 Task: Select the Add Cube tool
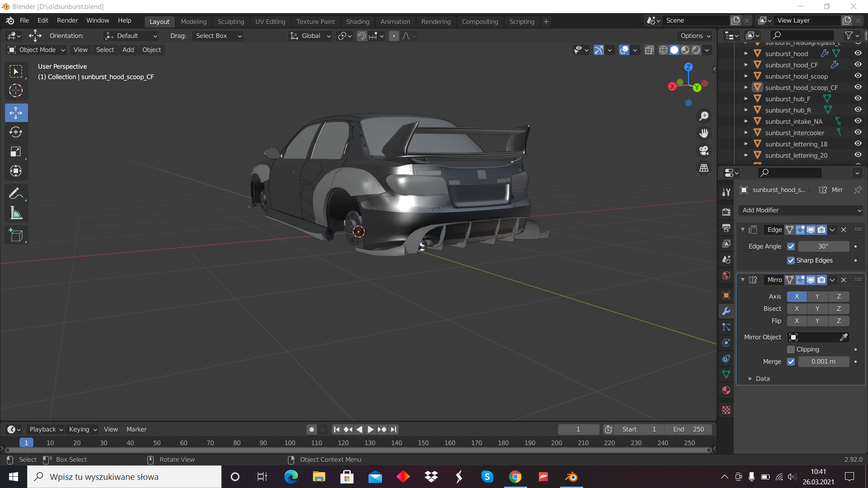pyautogui.click(x=16, y=235)
